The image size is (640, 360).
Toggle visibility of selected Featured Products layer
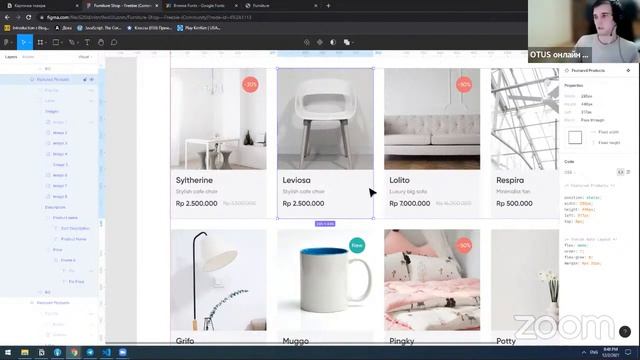click(92, 80)
